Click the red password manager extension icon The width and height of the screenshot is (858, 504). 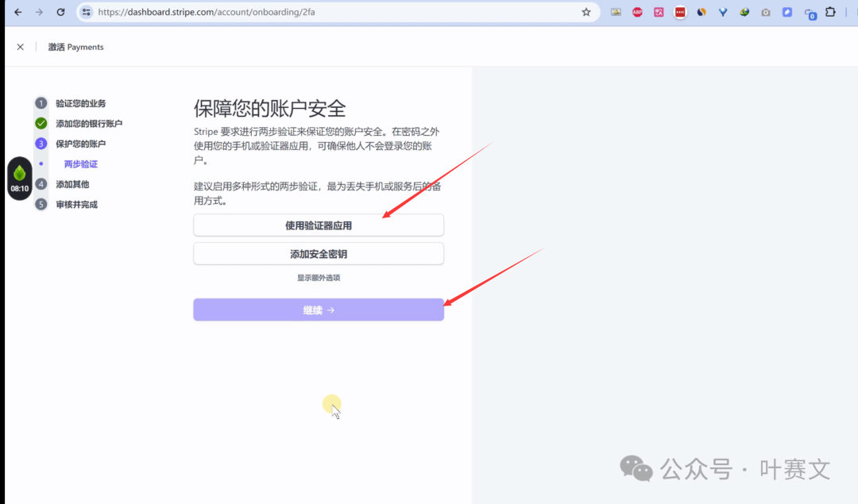coord(680,13)
